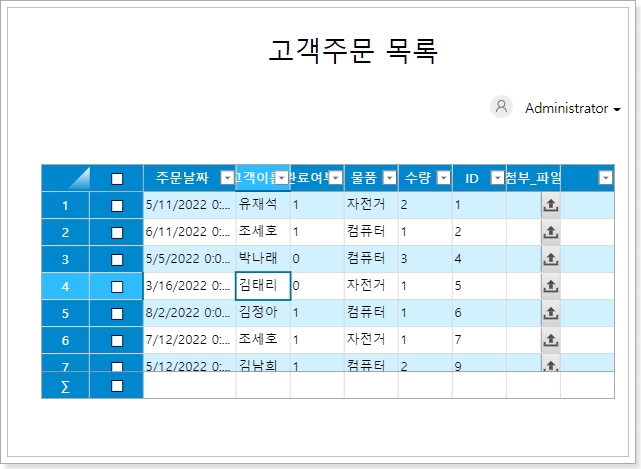
Task: Click the ID column header
Action: (471, 178)
